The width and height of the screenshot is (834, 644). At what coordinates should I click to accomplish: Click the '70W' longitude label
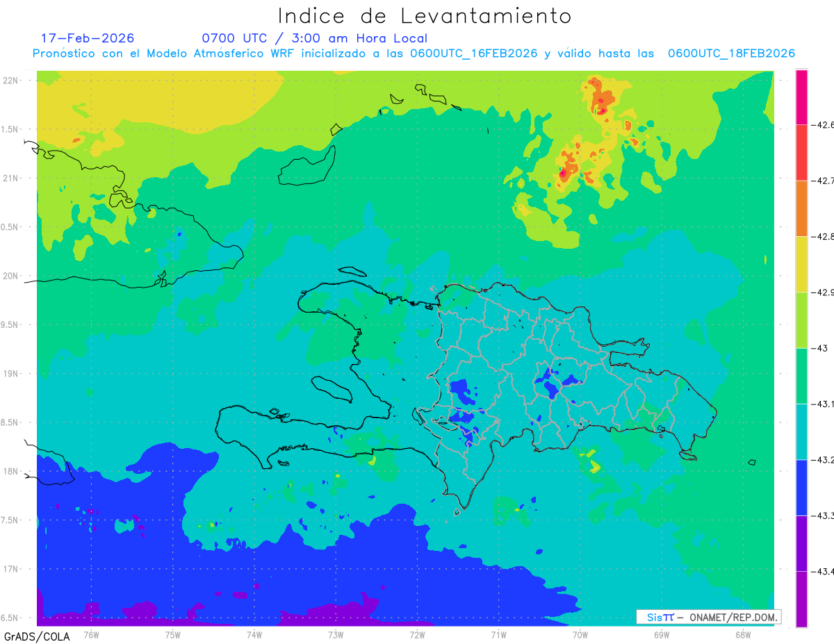tap(580, 634)
